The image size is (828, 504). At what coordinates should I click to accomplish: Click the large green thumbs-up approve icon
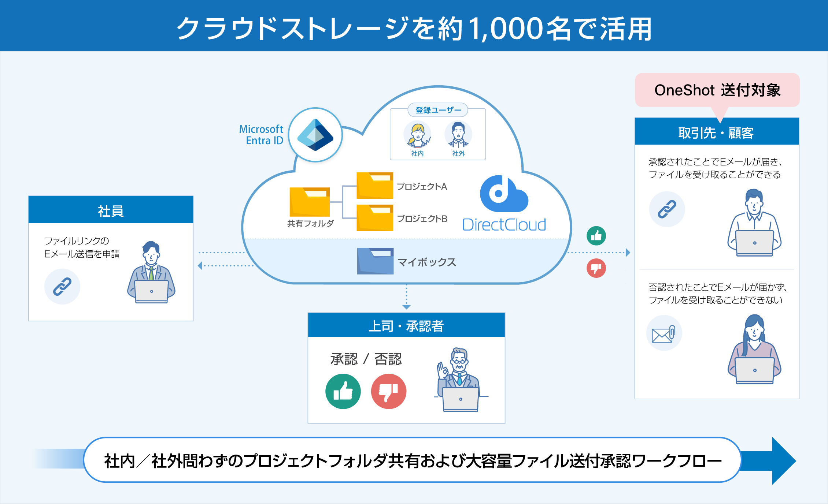point(343,391)
